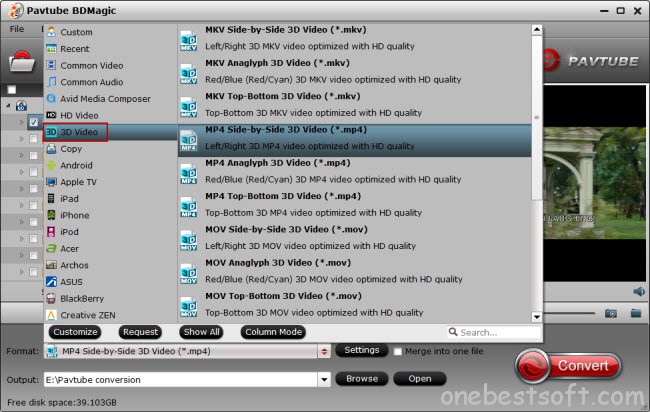Click the MKV Side-by-Side 3D format icon

click(189, 41)
